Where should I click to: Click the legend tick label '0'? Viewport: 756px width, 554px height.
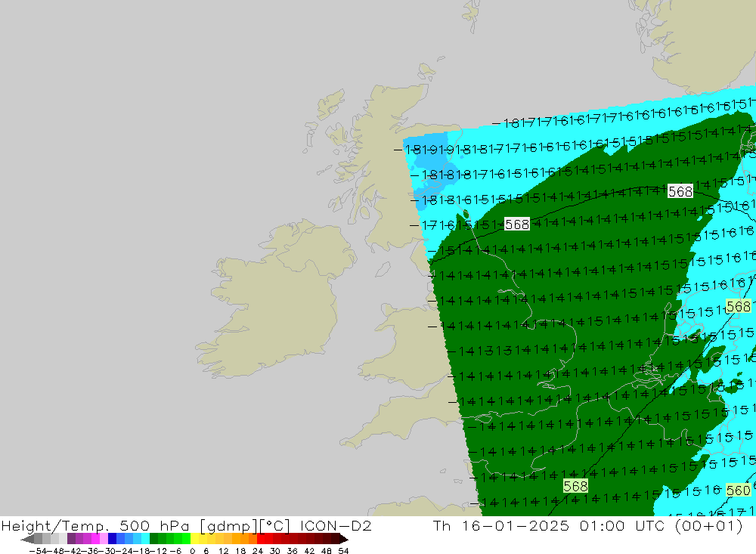(x=192, y=551)
